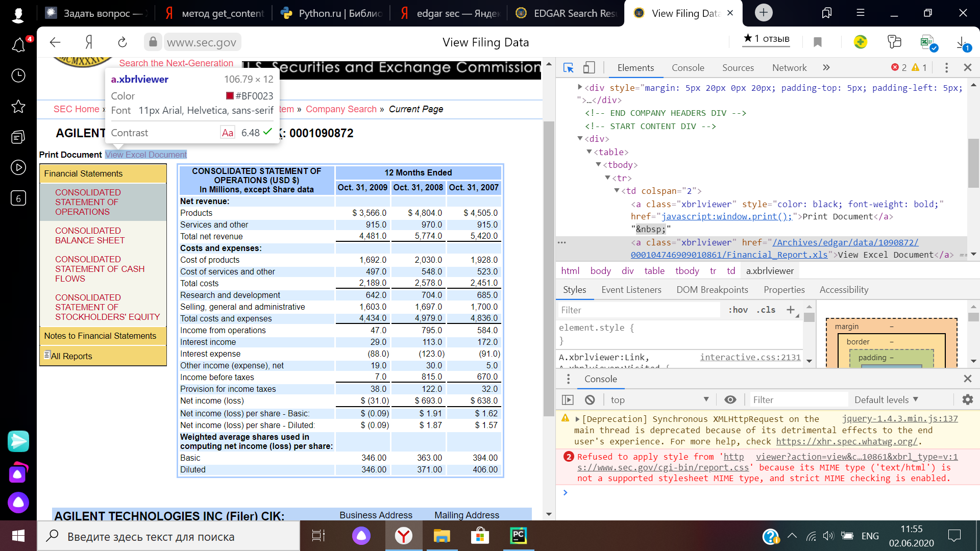
Task: Close the Console drawer
Action: pyautogui.click(x=967, y=379)
